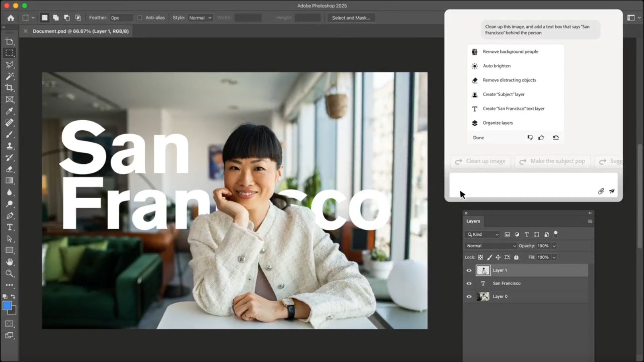This screenshot has height=362, width=644.
Task: Select the Hand tool
Action: tap(10, 262)
